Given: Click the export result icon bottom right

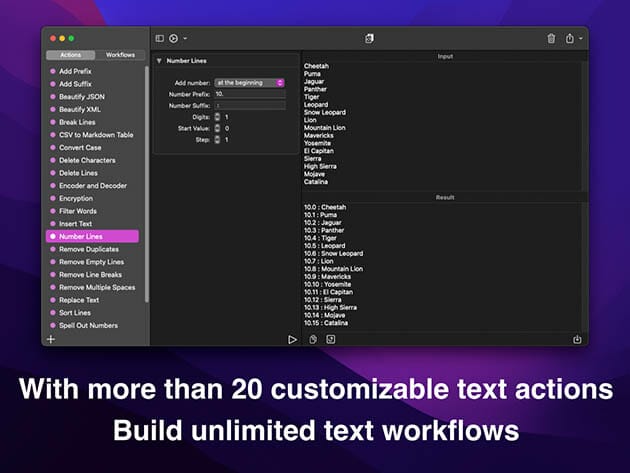Looking at the screenshot, I should [x=577, y=339].
